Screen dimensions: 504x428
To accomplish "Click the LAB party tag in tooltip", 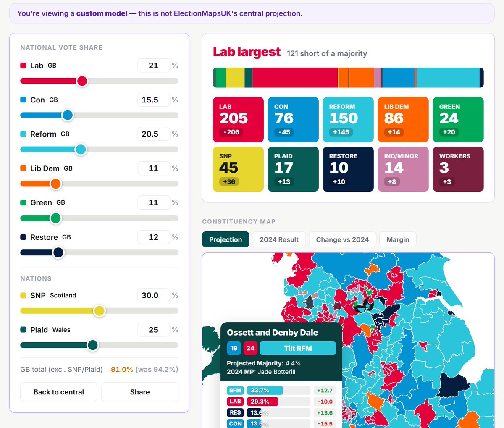I will 235,402.
